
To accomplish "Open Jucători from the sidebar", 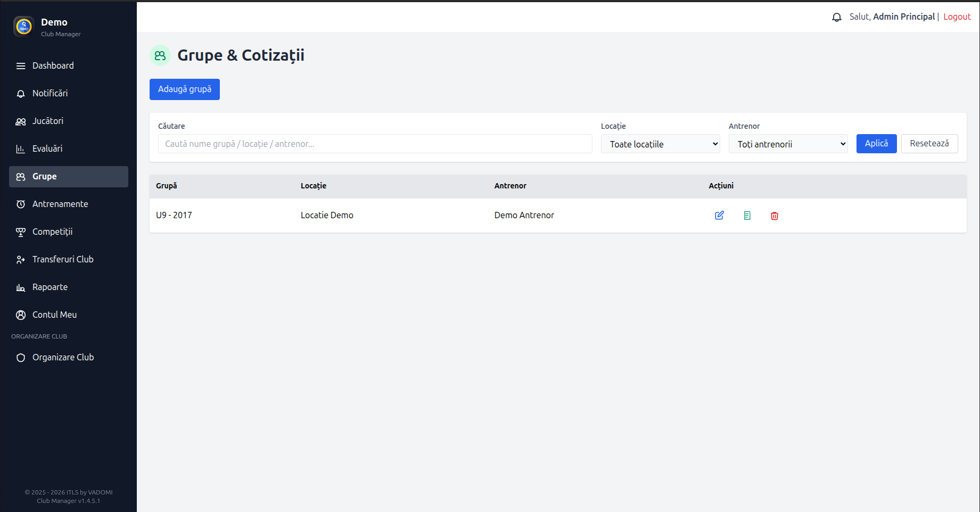I will click(48, 121).
